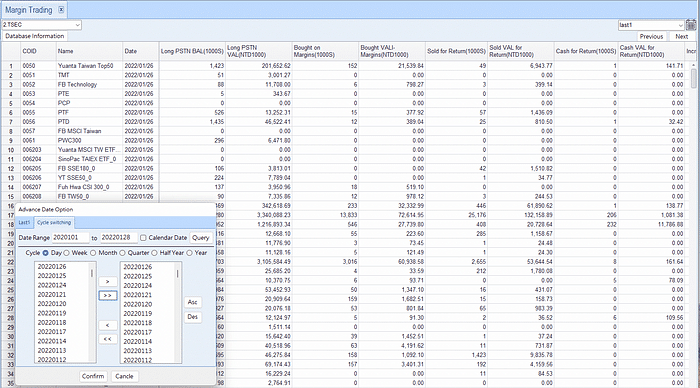Viewport: 700px width, 388px height.
Task: Select 20220113 in the right date list
Action: click(x=138, y=351)
